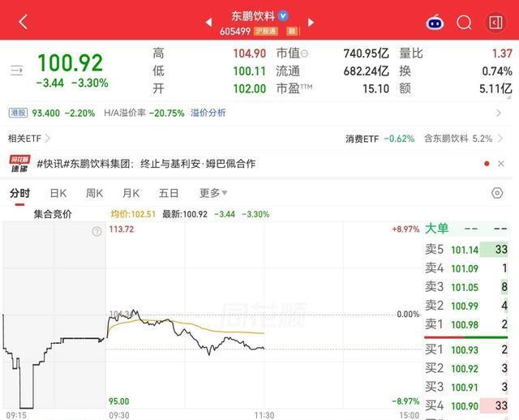Select 买3 row at 100.91
This screenshot has height=420, width=519.
point(466,387)
